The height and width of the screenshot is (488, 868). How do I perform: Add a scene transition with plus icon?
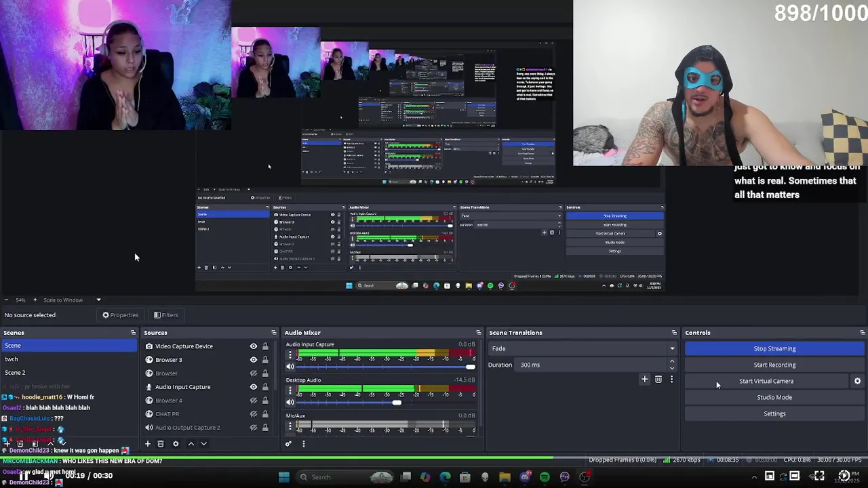click(645, 380)
